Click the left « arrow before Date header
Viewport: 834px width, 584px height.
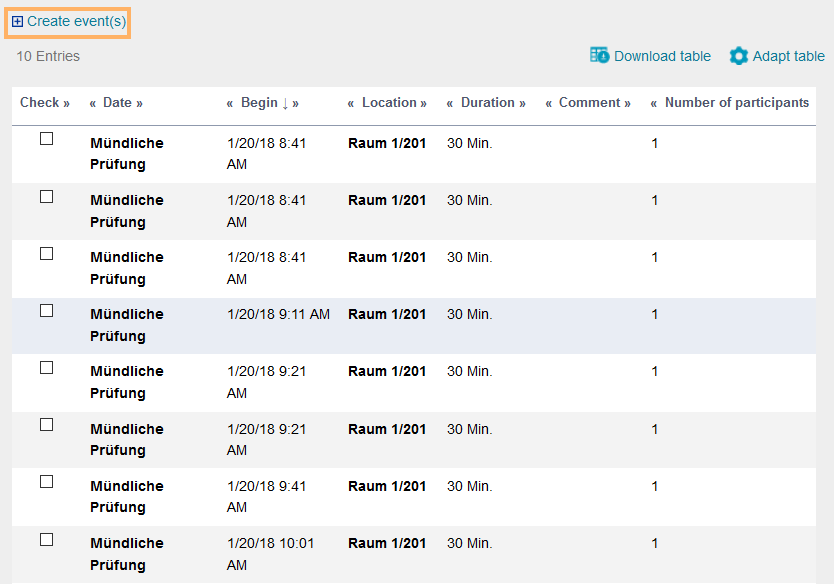click(x=93, y=103)
